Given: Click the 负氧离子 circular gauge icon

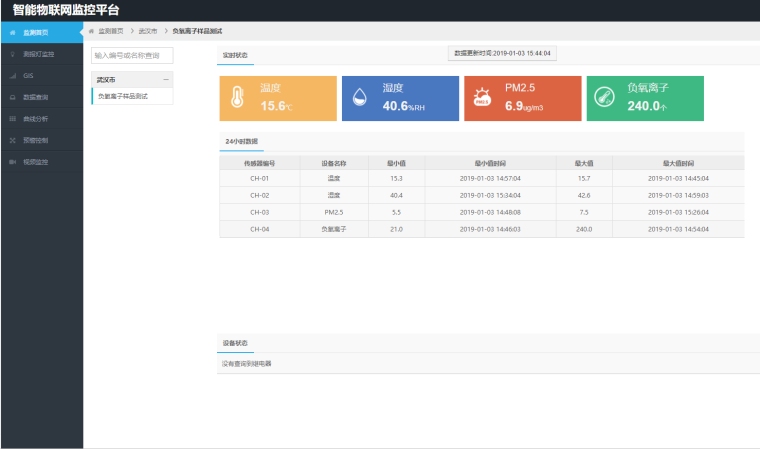Looking at the screenshot, I should (604, 98).
